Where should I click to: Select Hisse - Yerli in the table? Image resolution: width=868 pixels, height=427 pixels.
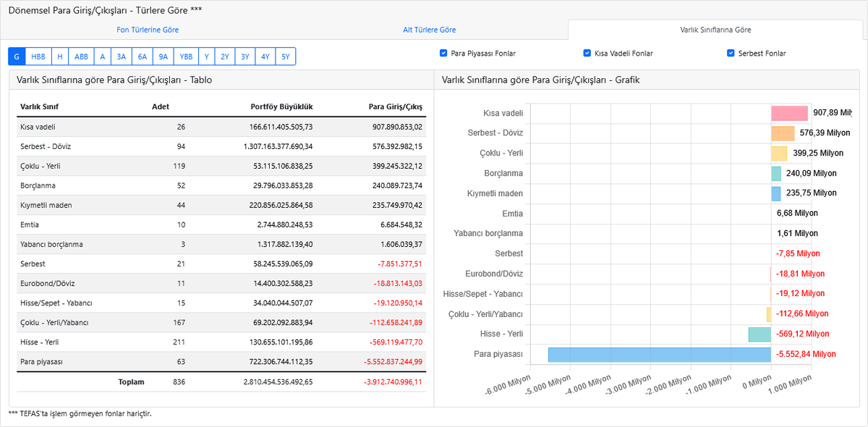40,342
